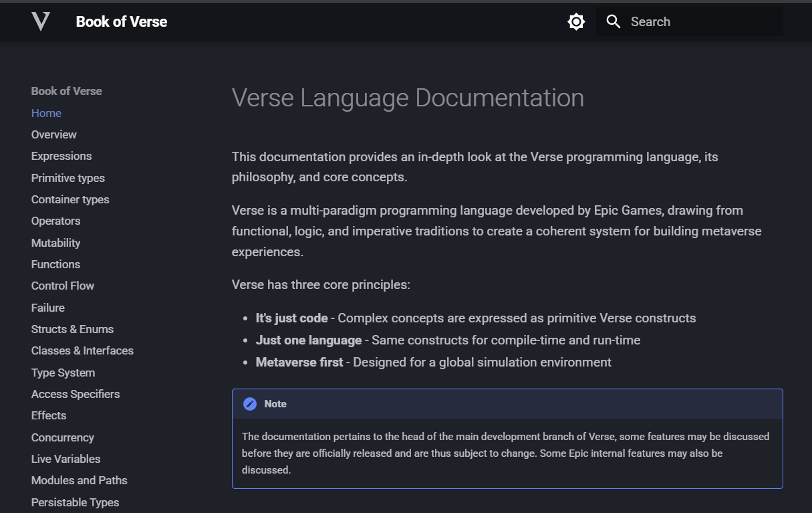Click the Verse Language Documentation heading
Screen dimensions: 812x513
408,98
